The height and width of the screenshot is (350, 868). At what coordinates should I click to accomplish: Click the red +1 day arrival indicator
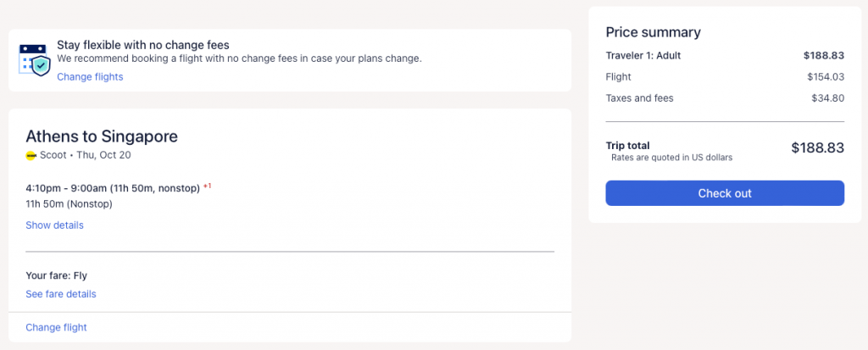pyautogui.click(x=207, y=186)
